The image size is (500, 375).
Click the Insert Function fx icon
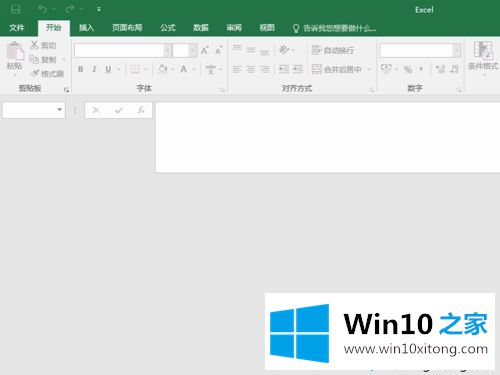coord(141,110)
